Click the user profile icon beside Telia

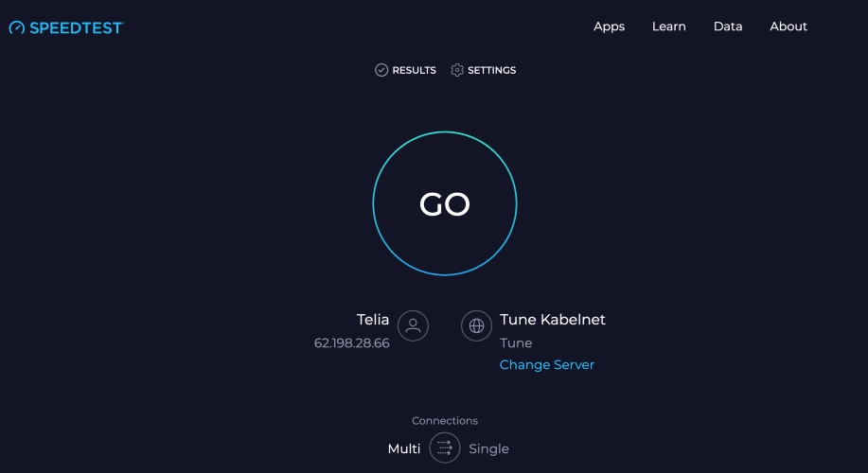click(413, 326)
